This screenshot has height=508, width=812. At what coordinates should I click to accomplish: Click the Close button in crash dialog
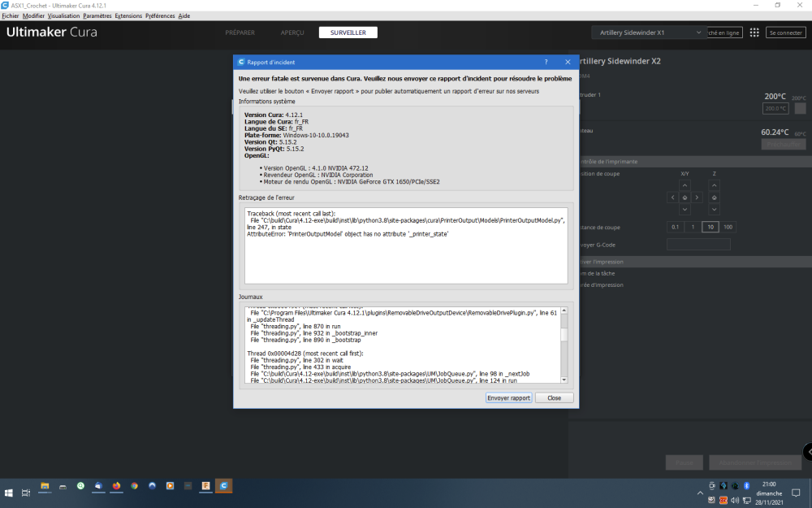pyautogui.click(x=554, y=397)
